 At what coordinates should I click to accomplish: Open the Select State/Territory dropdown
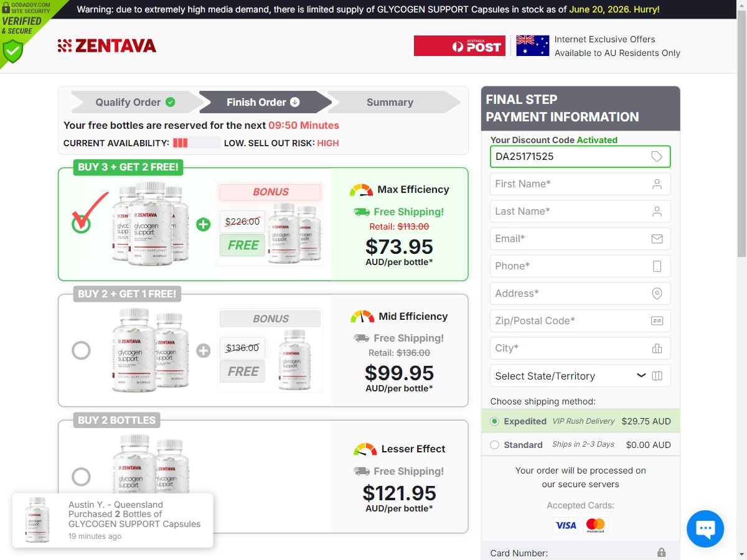580,376
